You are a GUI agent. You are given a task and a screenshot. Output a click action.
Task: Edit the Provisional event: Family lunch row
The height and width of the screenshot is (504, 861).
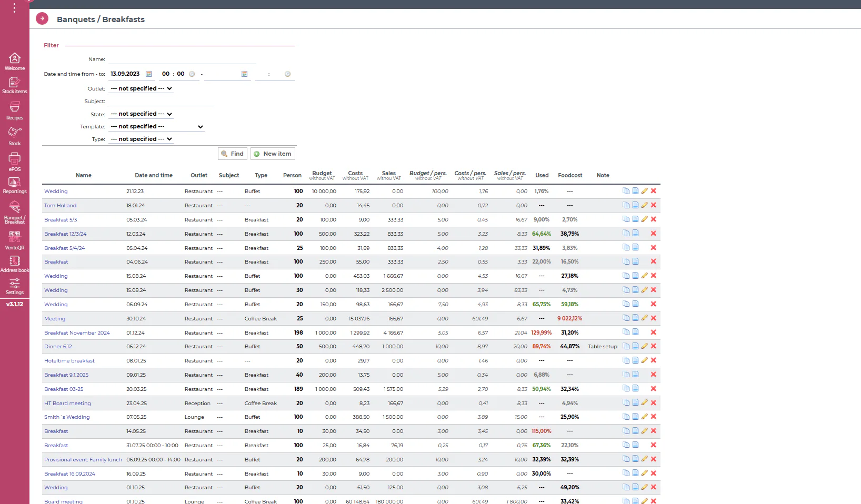645,459
